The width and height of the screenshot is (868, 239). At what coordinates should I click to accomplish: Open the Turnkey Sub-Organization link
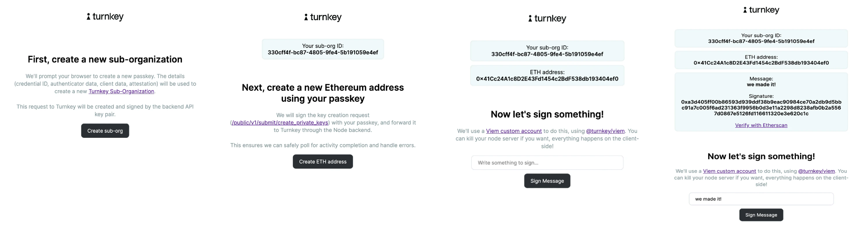(x=121, y=91)
